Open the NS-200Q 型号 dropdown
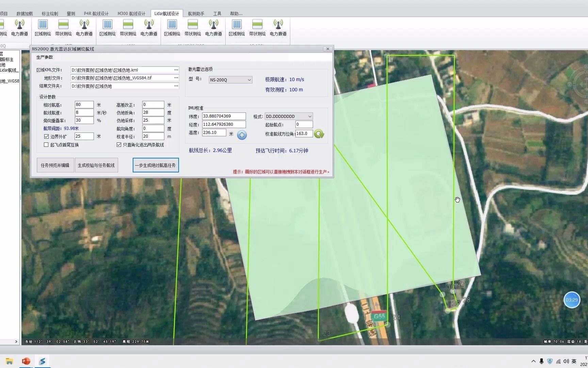The width and height of the screenshot is (588, 368). 230,80
